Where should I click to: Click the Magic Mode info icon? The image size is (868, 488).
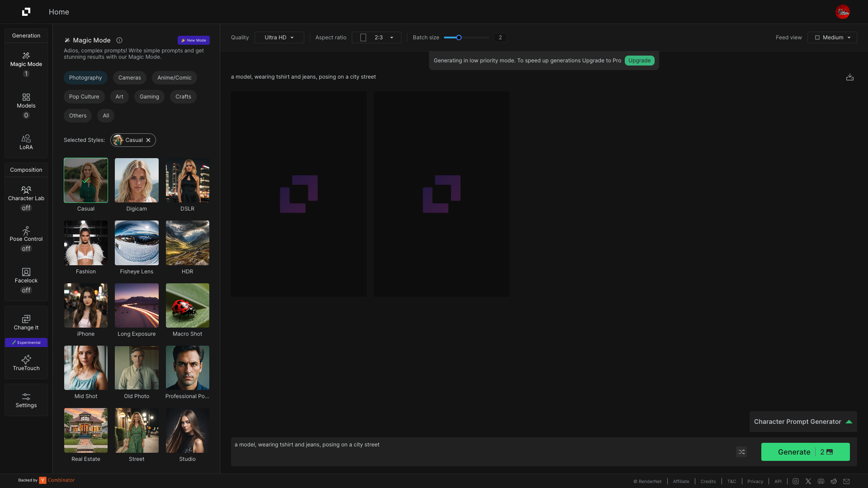119,40
